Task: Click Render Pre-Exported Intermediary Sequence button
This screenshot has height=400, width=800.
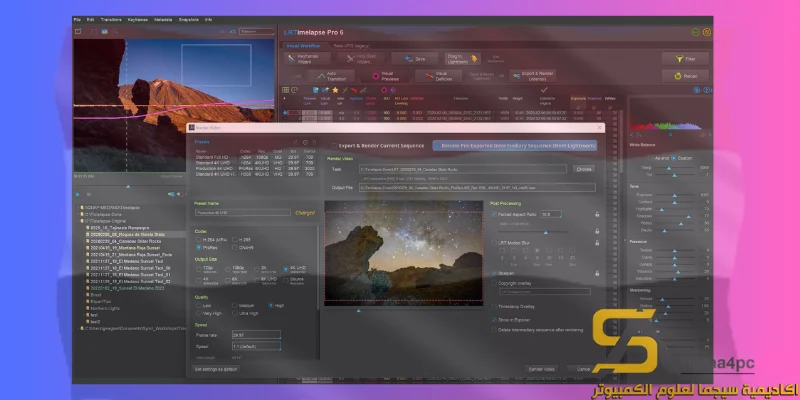Action: point(515,146)
